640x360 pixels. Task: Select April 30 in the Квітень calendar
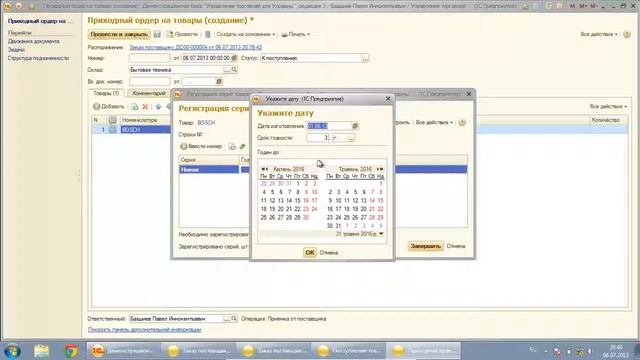tap(306, 218)
